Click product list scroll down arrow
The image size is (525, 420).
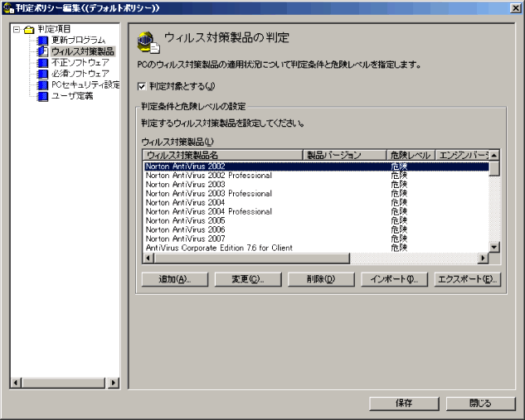494,248
